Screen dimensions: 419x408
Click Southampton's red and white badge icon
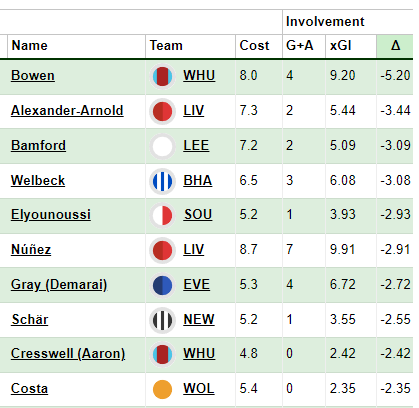coord(162,215)
